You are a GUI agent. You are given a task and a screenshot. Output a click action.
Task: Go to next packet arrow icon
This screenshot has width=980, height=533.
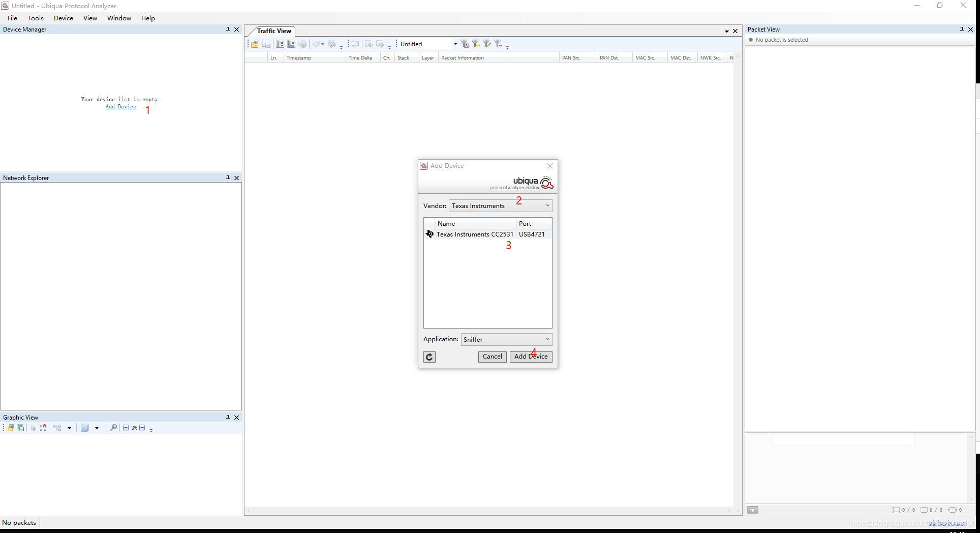pos(380,44)
